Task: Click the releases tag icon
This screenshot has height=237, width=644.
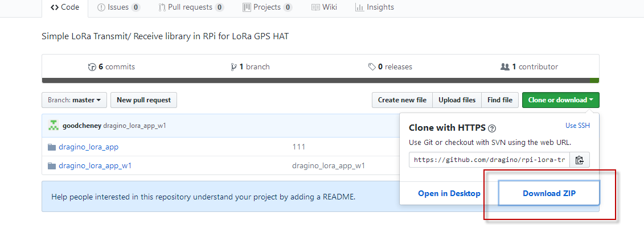Action: pyautogui.click(x=372, y=67)
